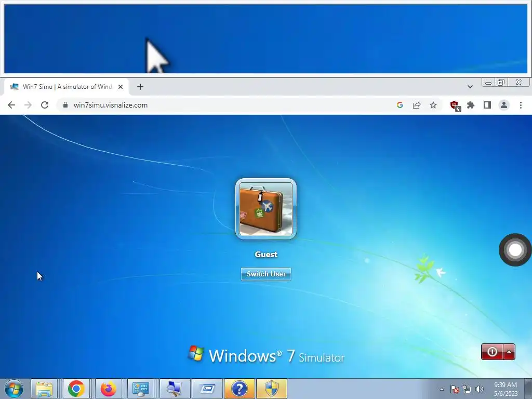
Task: Open uBlock Origin extension icon
Action: point(455,105)
